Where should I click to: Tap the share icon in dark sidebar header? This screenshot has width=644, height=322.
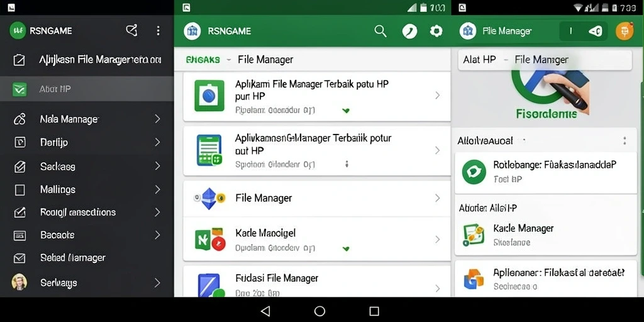click(x=131, y=30)
